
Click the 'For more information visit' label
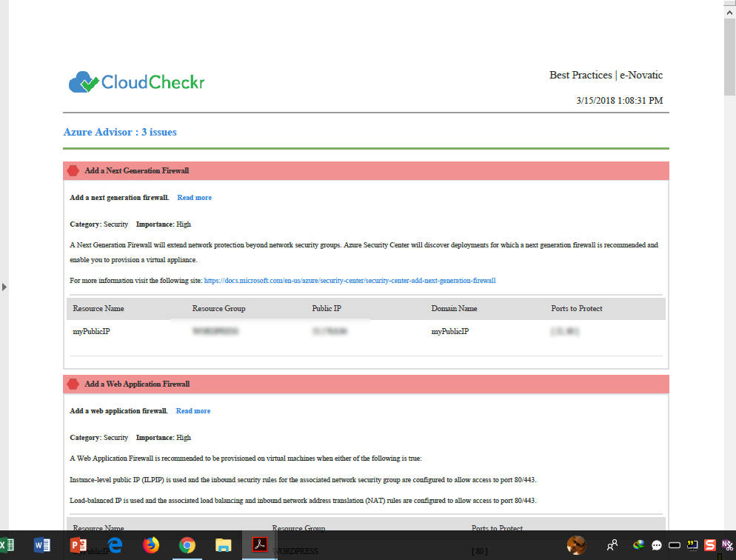click(136, 281)
